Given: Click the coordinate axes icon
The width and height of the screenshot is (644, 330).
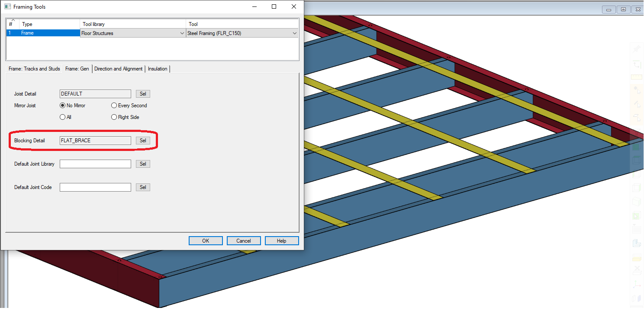Looking at the screenshot, I should [x=636, y=284].
